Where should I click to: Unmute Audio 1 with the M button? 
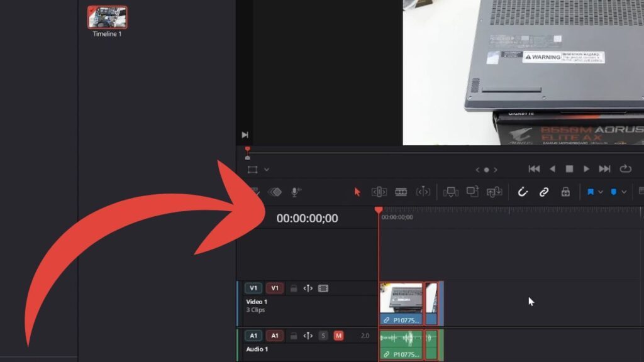[x=338, y=336]
